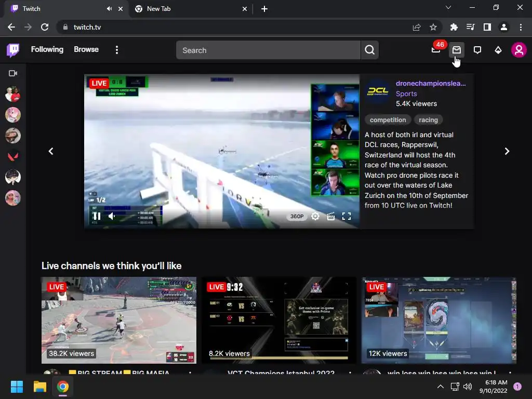Open Windows Start menu
Viewport: 532px width, 399px height.
17,387
